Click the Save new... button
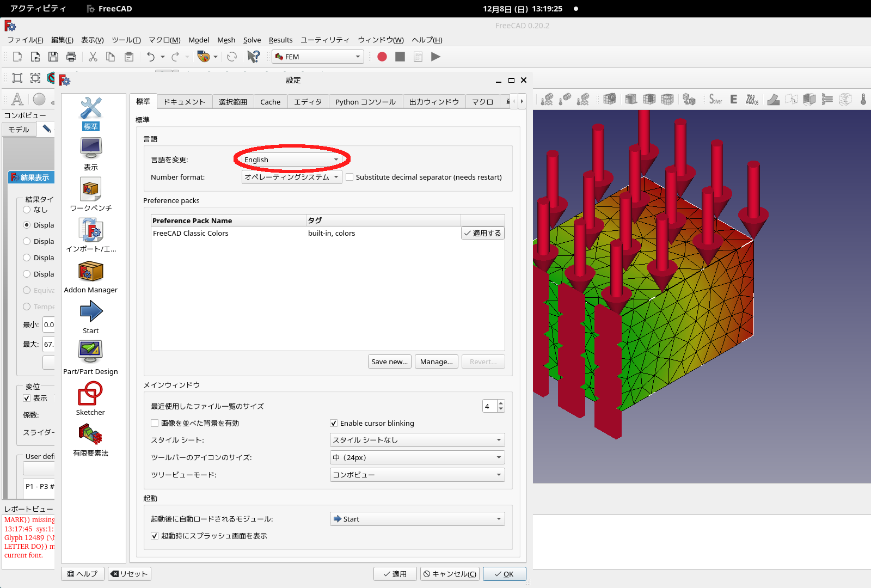 coord(390,362)
